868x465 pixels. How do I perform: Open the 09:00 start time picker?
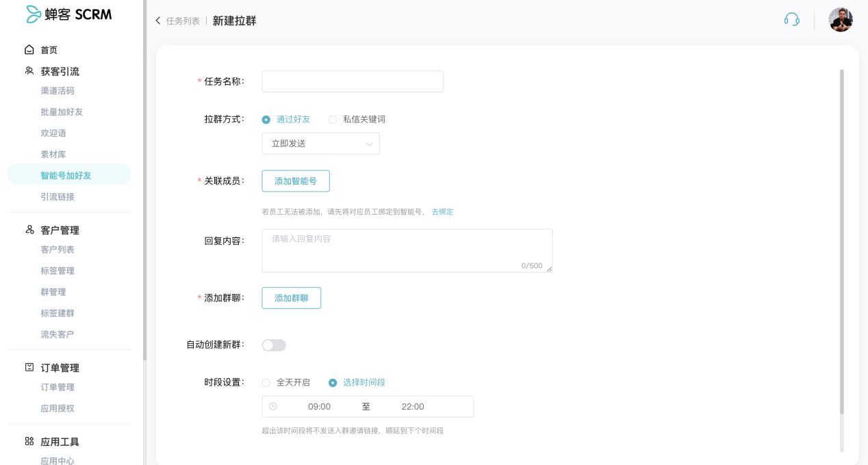click(x=319, y=406)
